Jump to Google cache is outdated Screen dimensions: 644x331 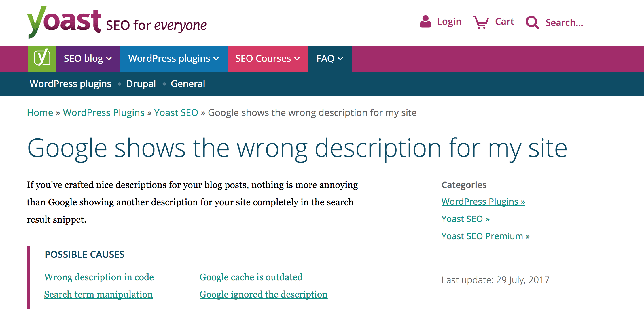tap(251, 277)
